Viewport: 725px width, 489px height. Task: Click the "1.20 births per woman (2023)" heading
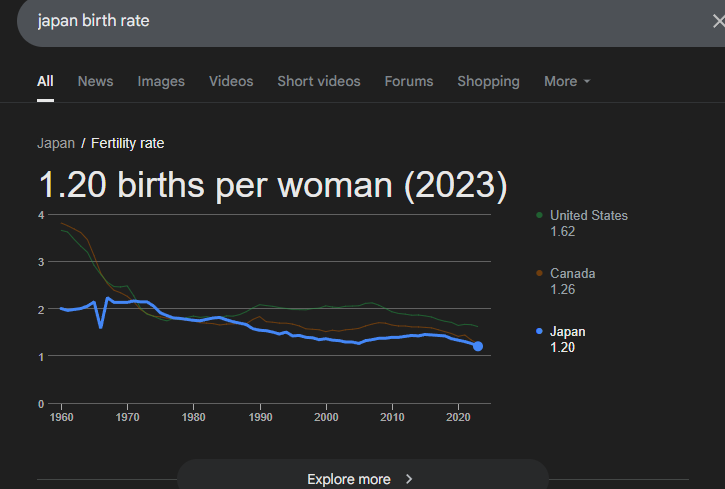273,185
